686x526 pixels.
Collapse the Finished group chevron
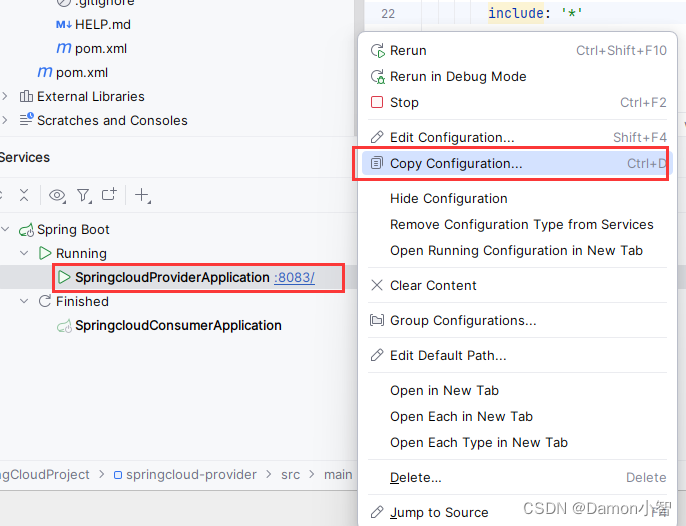point(24,301)
